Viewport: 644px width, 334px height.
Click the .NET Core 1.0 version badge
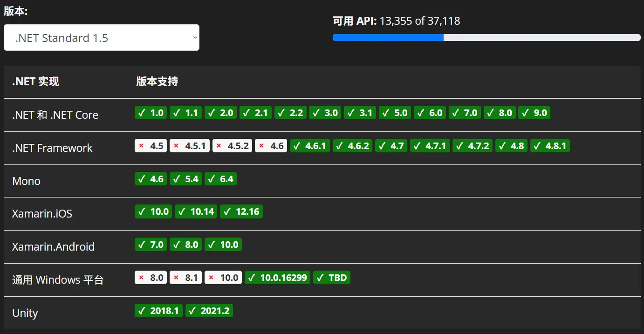pyautogui.click(x=151, y=113)
